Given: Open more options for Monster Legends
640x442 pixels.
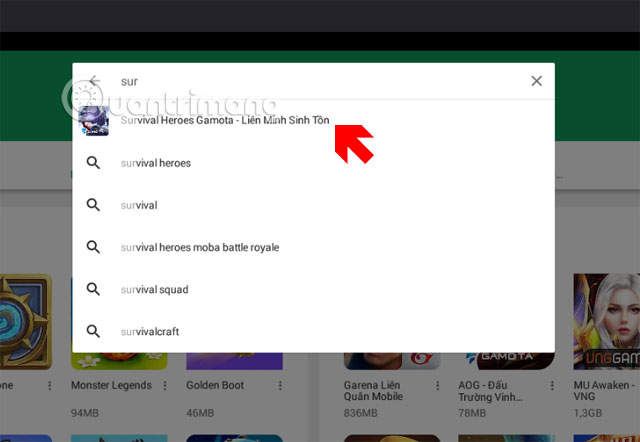Looking at the screenshot, I should click(x=165, y=386).
